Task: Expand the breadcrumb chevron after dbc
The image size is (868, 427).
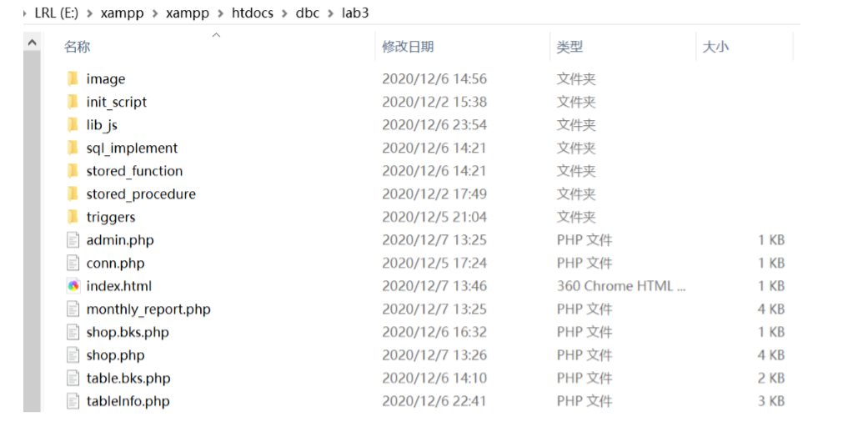Action: click(330, 13)
